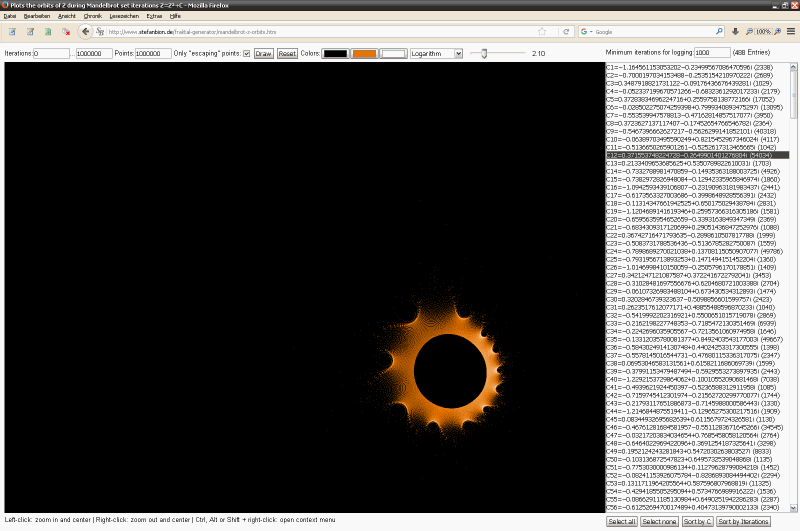Open the Logarithm color scale dropdown
The image size is (800, 531).
(x=431, y=53)
